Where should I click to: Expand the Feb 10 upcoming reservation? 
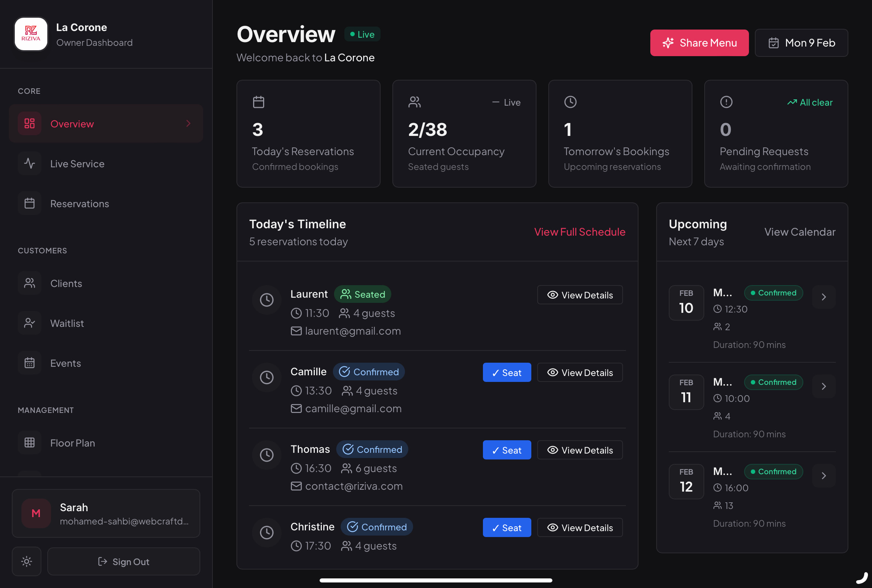[824, 297]
